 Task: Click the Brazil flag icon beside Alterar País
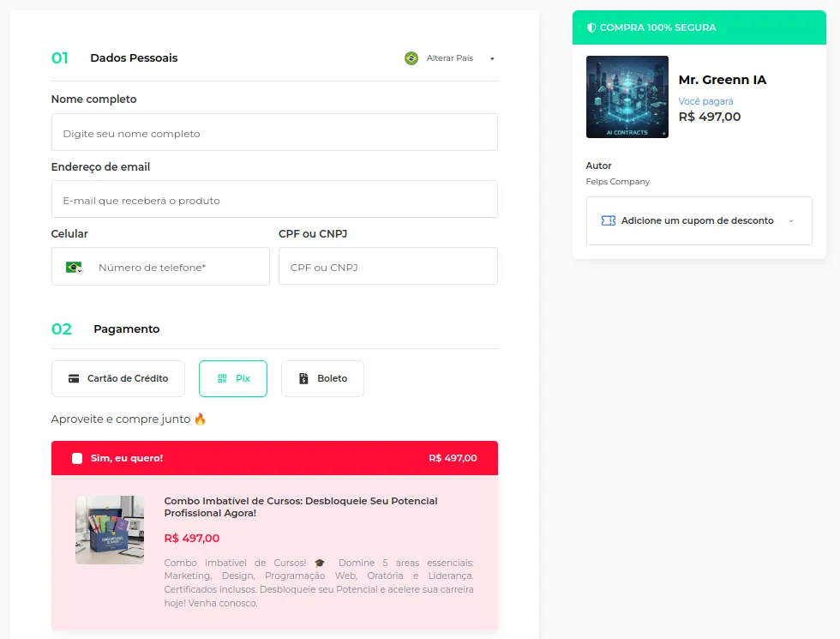point(411,58)
